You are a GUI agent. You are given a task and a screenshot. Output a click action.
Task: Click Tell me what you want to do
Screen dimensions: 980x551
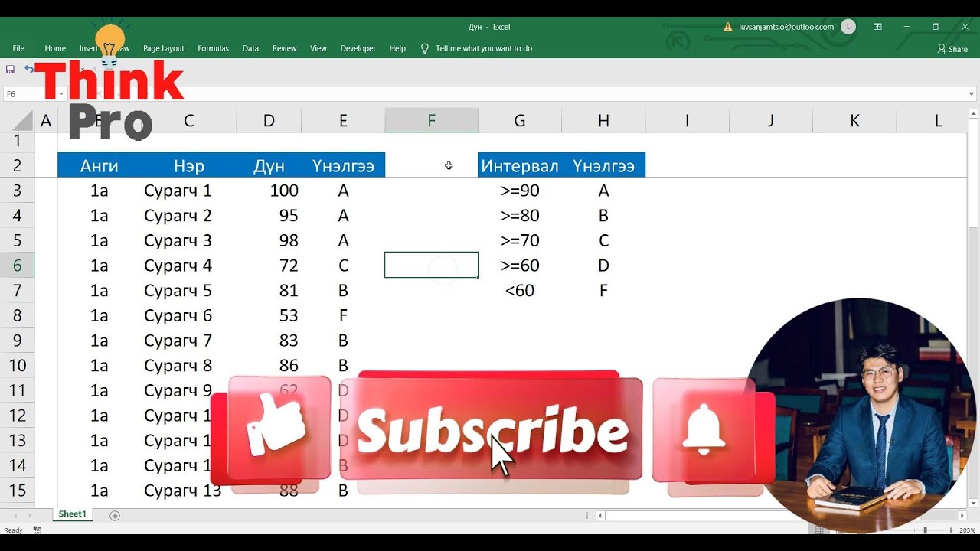484,48
